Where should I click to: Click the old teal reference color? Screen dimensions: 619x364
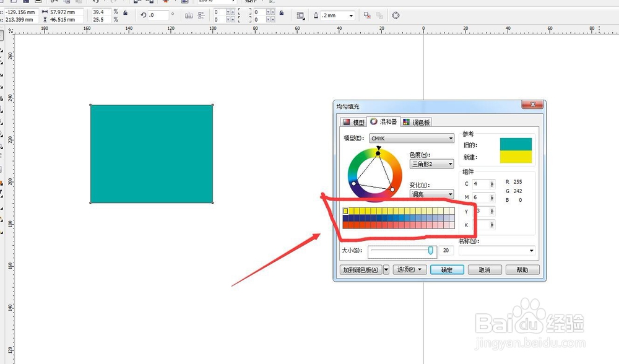(516, 144)
